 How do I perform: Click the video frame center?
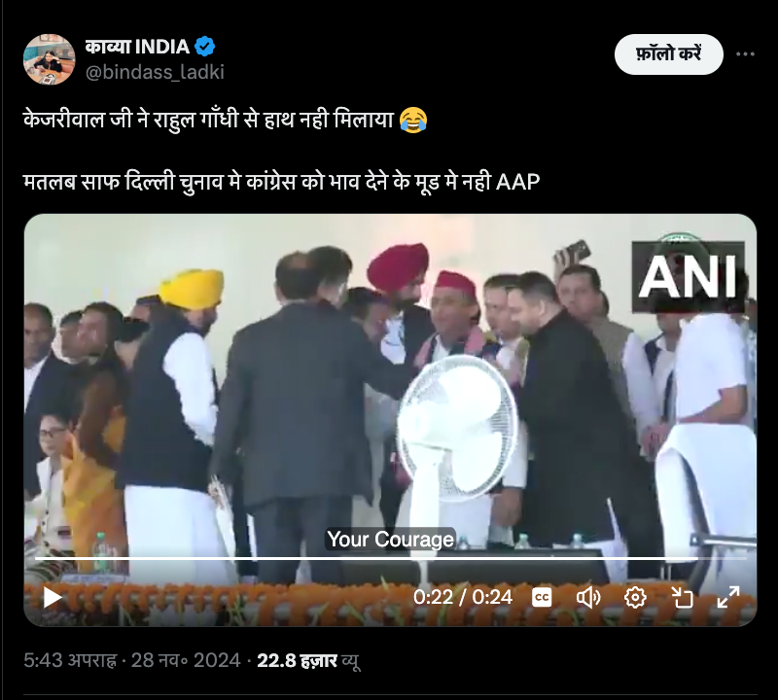click(x=390, y=420)
